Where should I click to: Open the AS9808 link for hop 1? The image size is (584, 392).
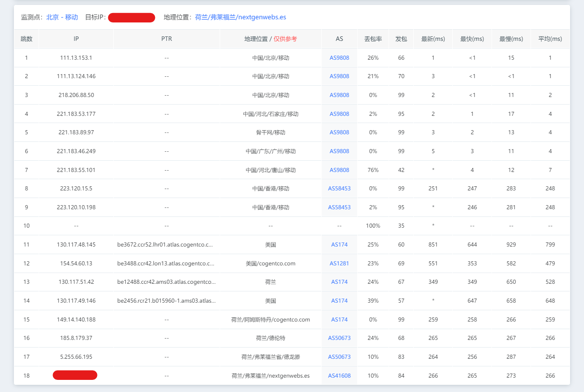click(x=339, y=57)
